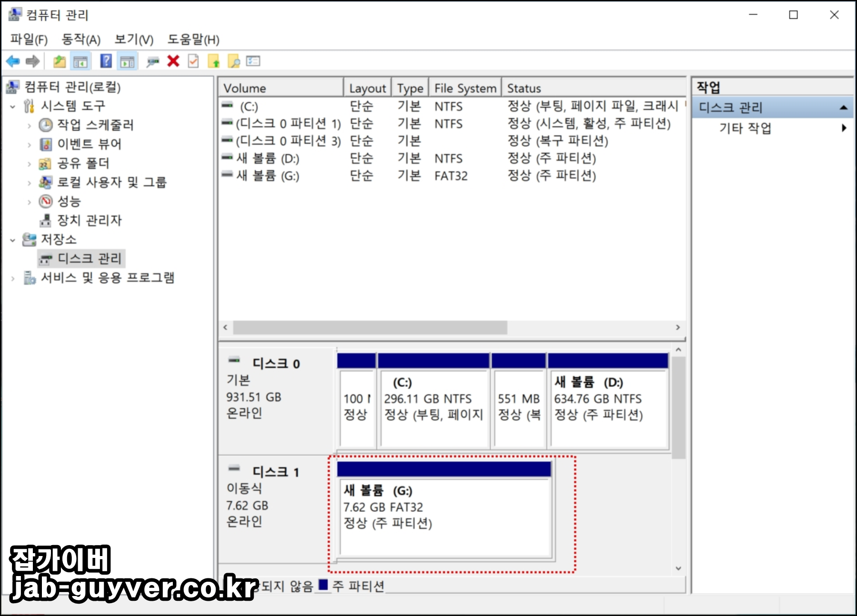Toggle the console tree pane visibility
This screenshot has height=616, width=857.
(80, 61)
